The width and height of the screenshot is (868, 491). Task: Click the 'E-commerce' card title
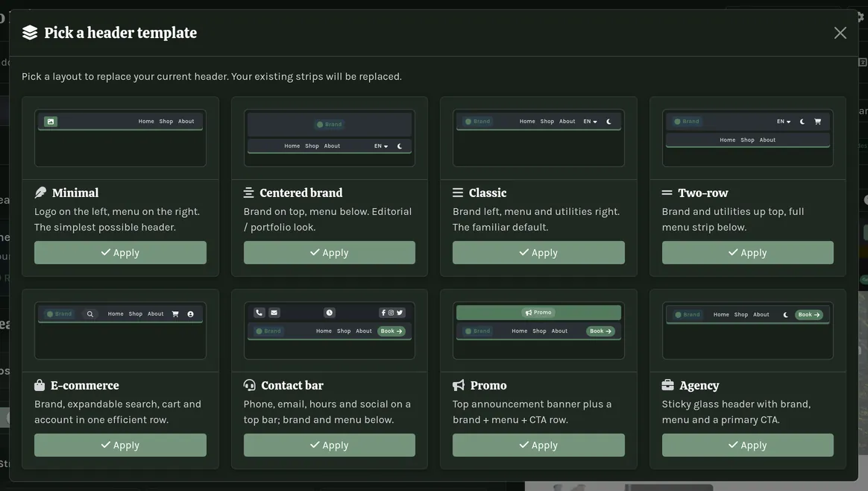click(x=85, y=385)
